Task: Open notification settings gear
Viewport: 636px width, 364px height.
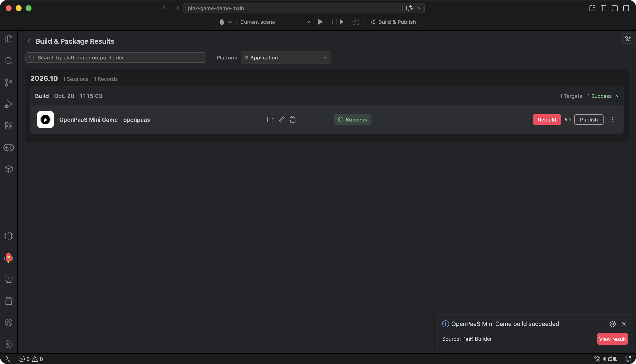Action: [612, 324]
